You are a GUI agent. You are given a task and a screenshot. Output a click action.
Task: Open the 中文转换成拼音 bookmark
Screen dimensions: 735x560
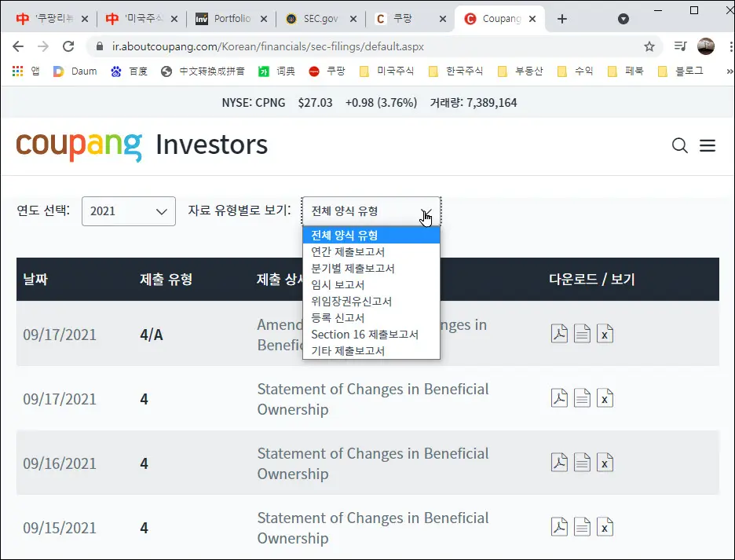click(203, 71)
